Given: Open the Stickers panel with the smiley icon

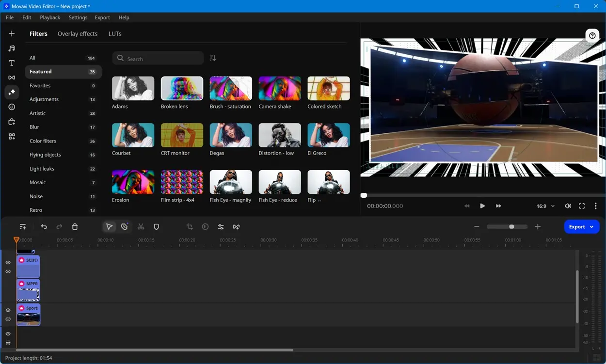Looking at the screenshot, I should pyautogui.click(x=11, y=107).
